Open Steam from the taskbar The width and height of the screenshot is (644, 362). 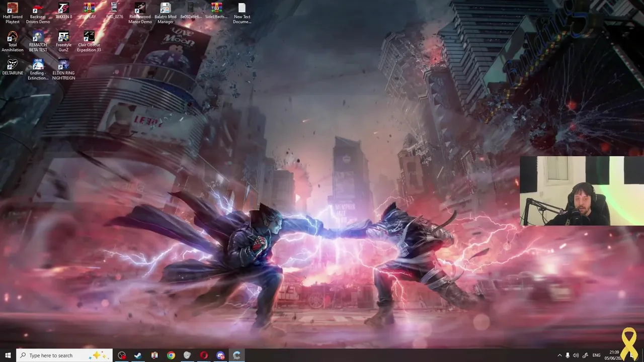[x=138, y=355]
